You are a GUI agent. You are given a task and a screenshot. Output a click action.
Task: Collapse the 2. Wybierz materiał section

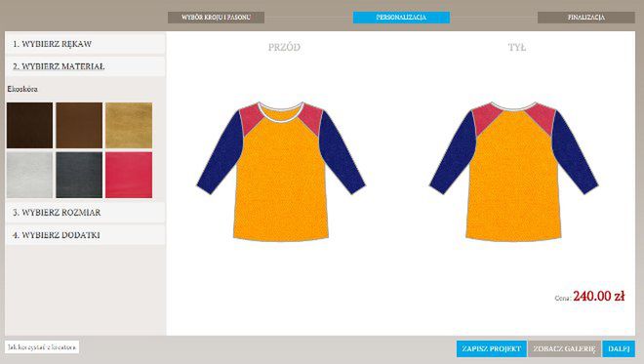(x=85, y=66)
